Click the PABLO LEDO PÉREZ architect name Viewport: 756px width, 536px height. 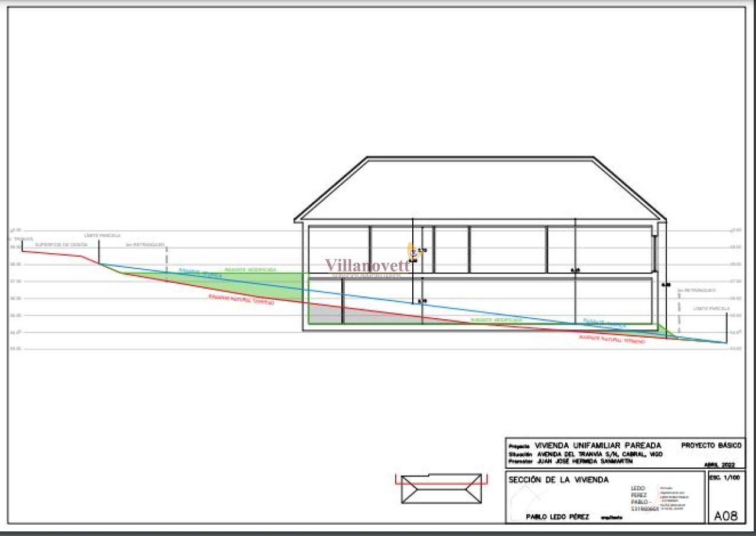pyautogui.click(x=557, y=517)
